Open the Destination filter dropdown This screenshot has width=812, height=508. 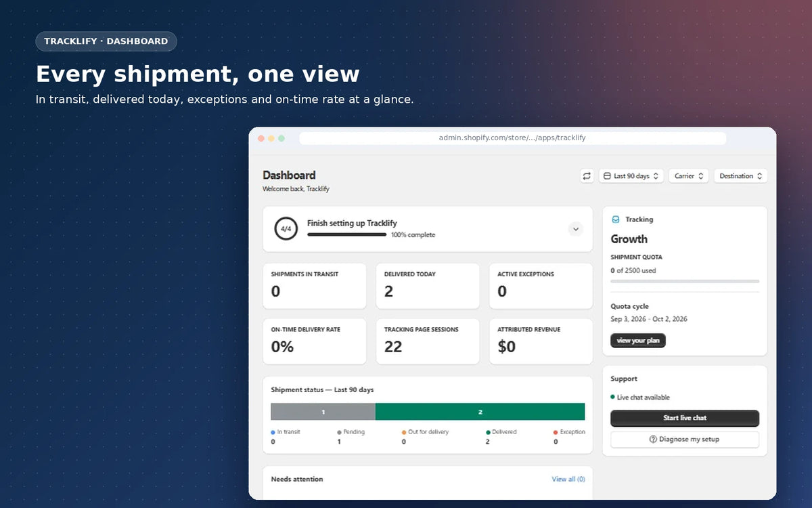740,176
